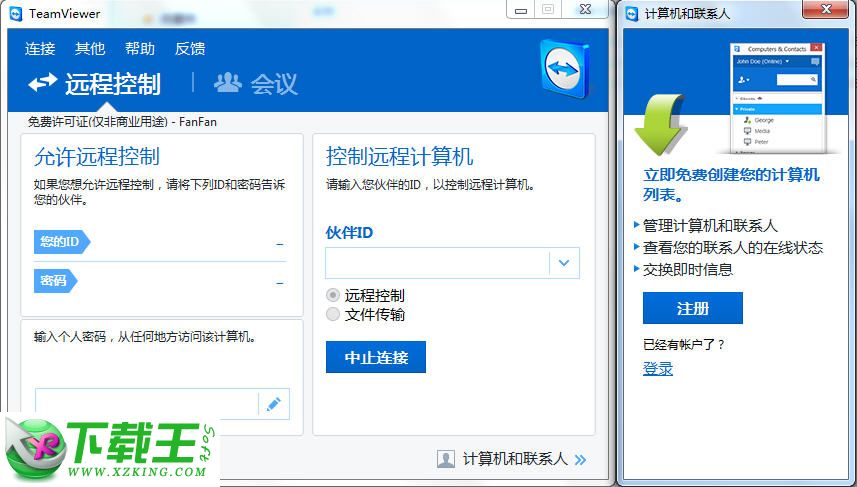857x487 pixels.
Task: Click 交换即时信息 bullet text
Action: click(688, 269)
